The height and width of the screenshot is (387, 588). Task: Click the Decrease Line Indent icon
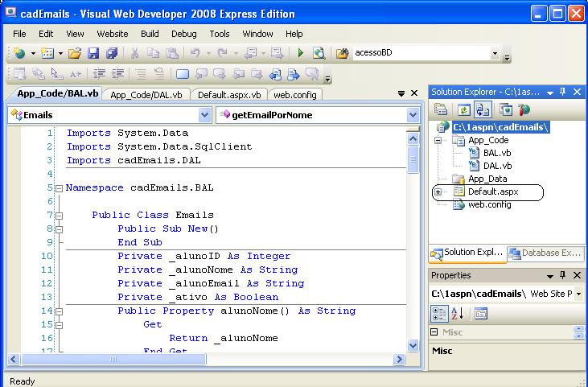(x=99, y=73)
